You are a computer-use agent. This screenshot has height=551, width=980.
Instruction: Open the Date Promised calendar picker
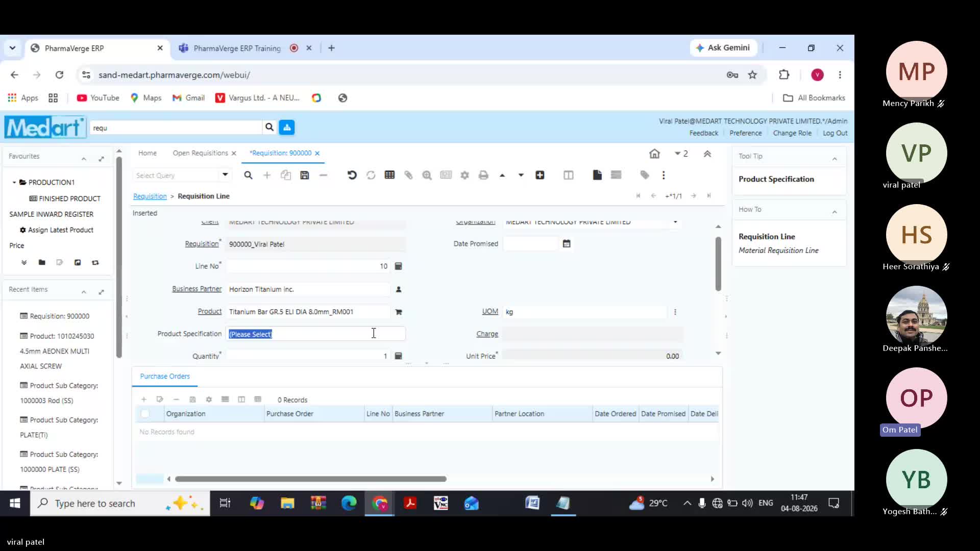pyautogui.click(x=566, y=243)
